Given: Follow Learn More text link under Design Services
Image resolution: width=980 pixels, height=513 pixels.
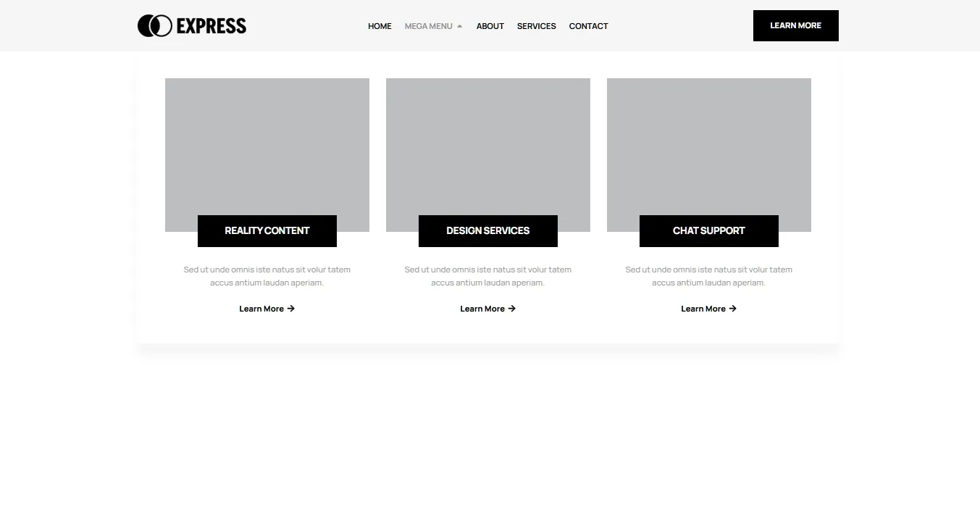Looking at the screenshot, I should click(x=482, y=309).
